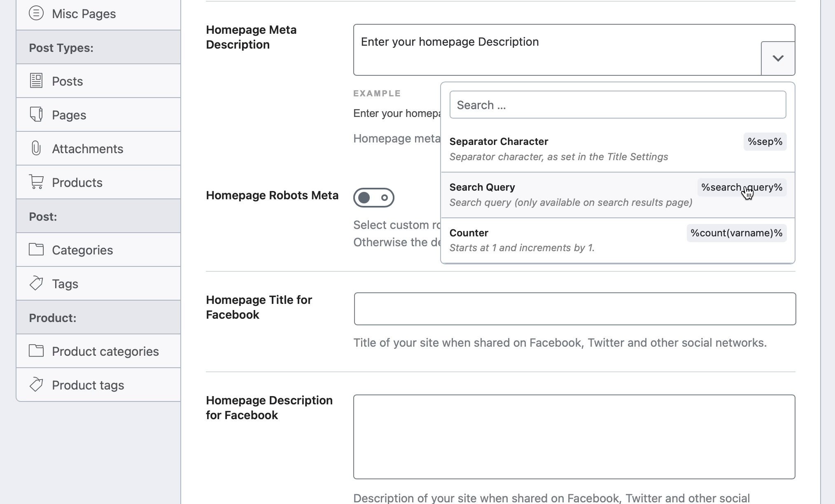The width and height of the screenshot is (835, 504).
Task: Click the Homepage Robots Meta label
Action: coord(272,195)
